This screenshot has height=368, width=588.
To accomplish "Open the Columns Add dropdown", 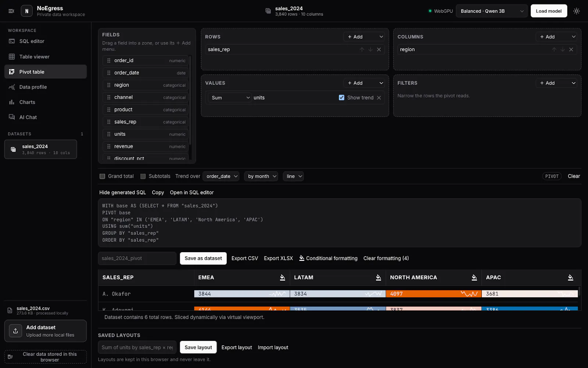I will tap(556, 37).
